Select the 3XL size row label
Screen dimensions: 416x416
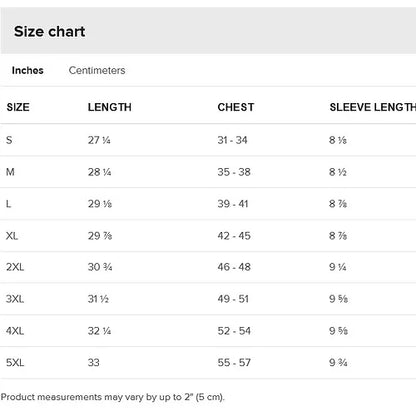coord(15,299)
